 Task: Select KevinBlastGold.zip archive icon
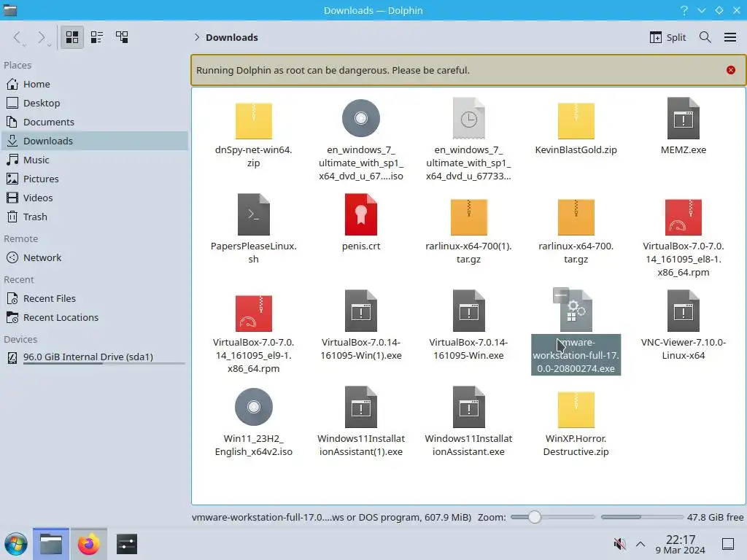576,120
